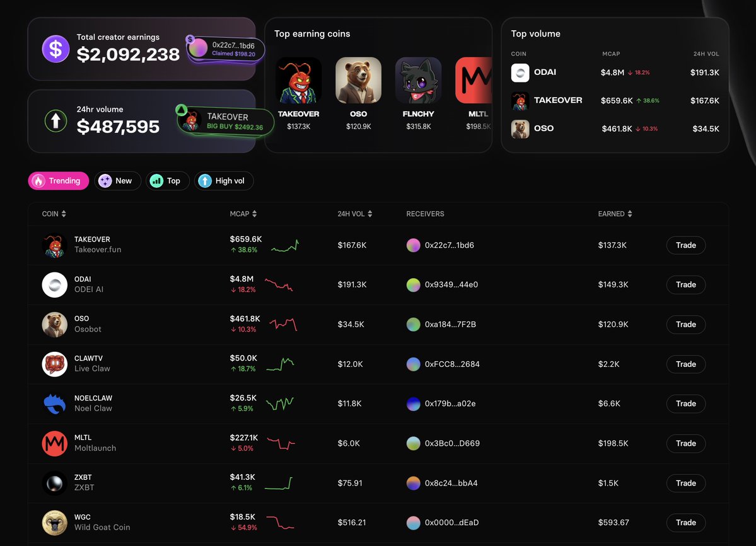Screen dimensions: 756x546
Task: Switch to the New tab
Action: coord(118,181)
